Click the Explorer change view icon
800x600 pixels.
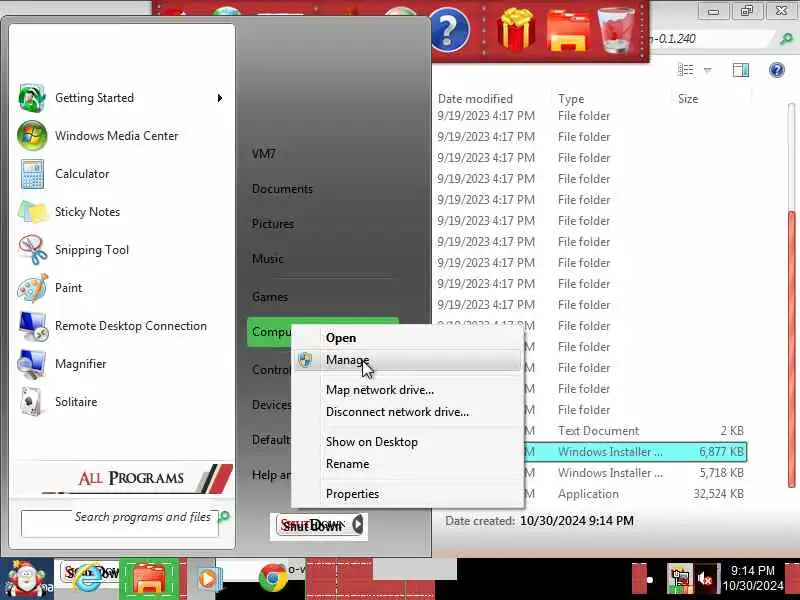[685, 70]
